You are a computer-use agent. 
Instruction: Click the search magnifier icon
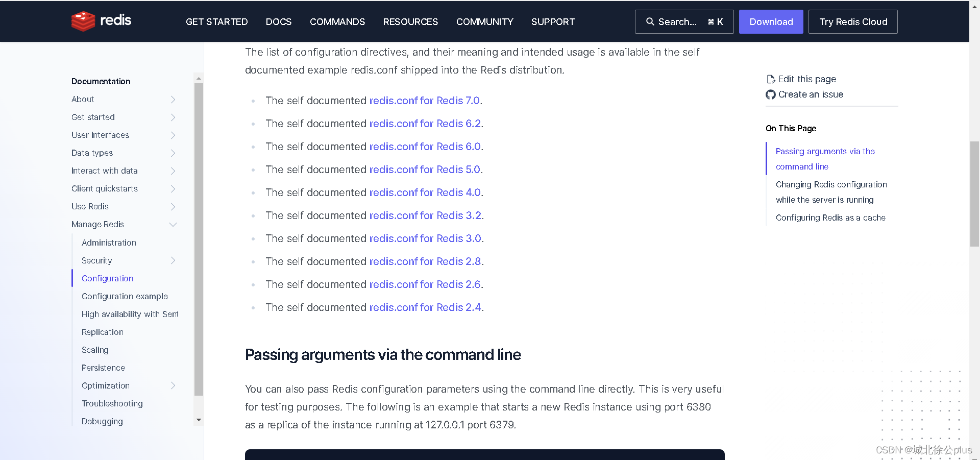650,21
